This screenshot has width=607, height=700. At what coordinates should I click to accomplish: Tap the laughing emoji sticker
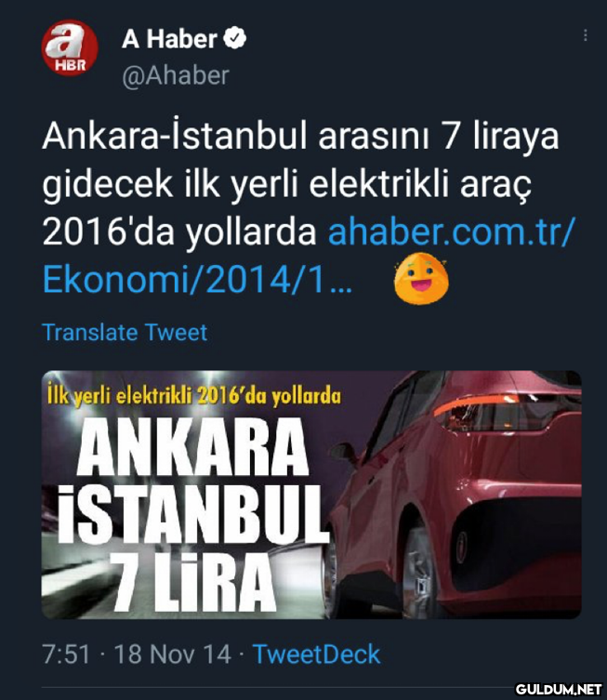click(x=421, y=278)
